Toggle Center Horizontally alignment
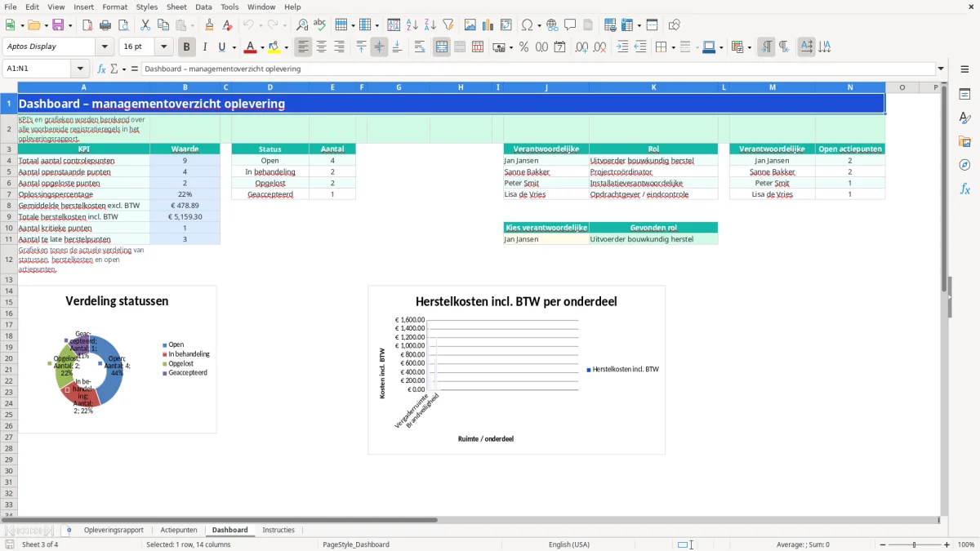 321,47
